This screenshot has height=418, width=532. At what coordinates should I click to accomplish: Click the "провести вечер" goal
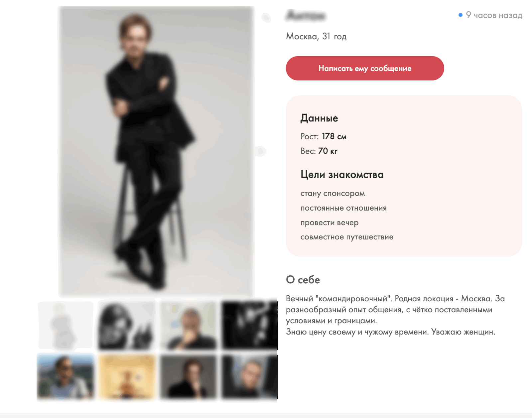(x=330, y=223)
